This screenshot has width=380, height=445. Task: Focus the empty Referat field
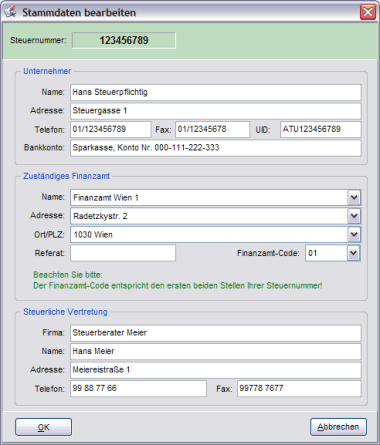coord(123,253)
